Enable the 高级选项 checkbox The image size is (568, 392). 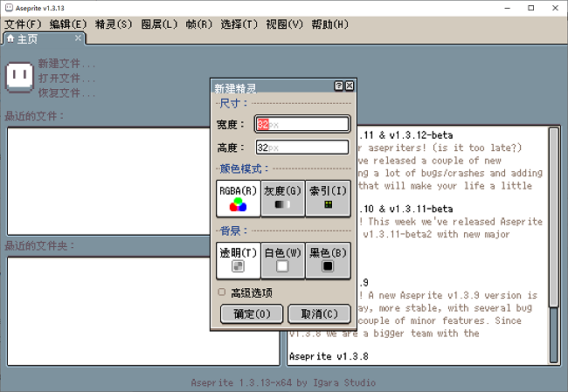click(x=222, y=292)
